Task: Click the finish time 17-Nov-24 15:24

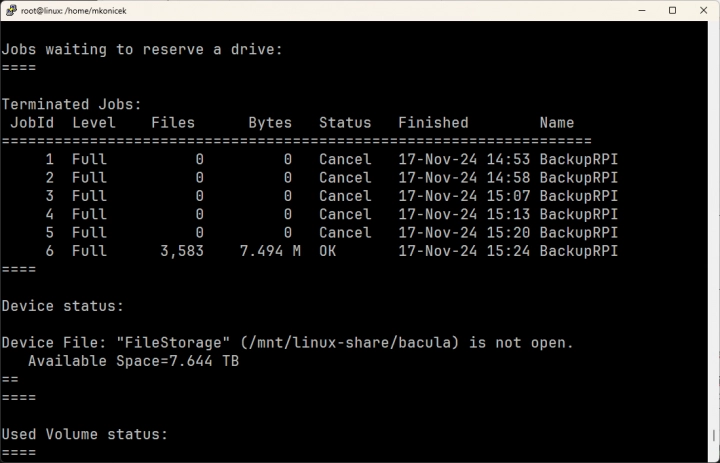Action: (464, 251)
